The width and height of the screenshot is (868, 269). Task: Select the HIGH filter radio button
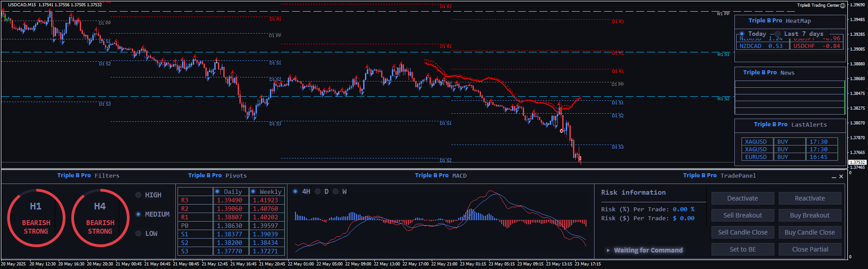point(139,195)
